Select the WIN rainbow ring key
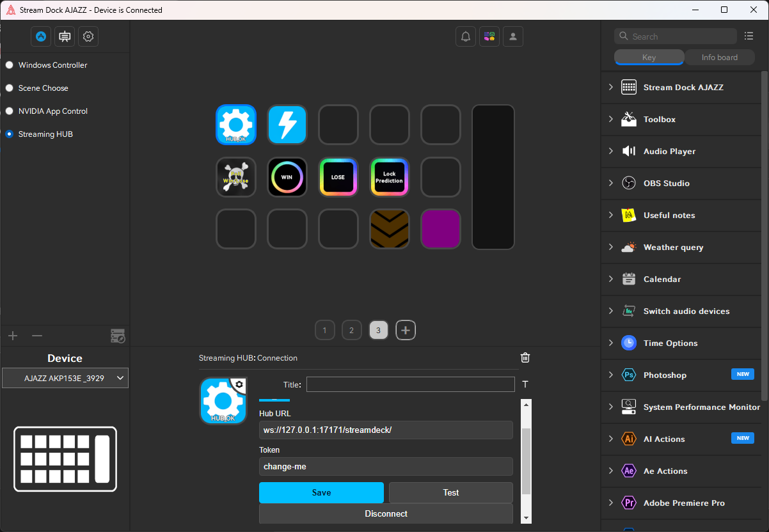769x532 pixels. click(x=287, y=177)
